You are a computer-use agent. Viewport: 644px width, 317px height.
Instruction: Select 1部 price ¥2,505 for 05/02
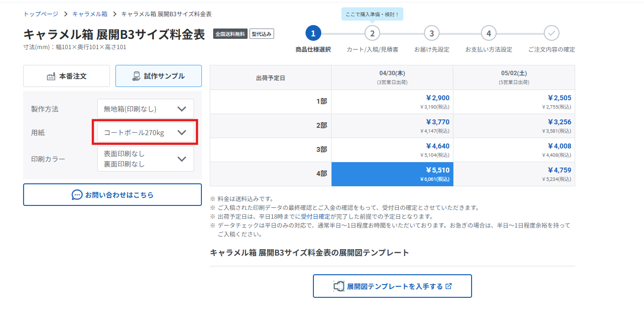point(514,102)
